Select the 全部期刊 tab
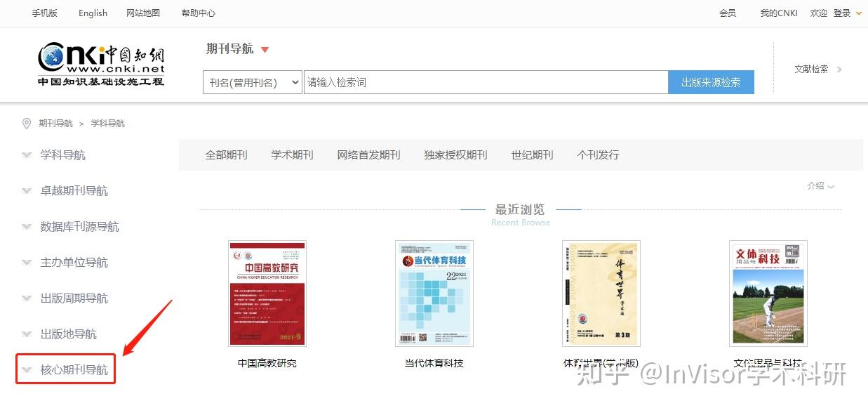 click(x=226, y=155)
